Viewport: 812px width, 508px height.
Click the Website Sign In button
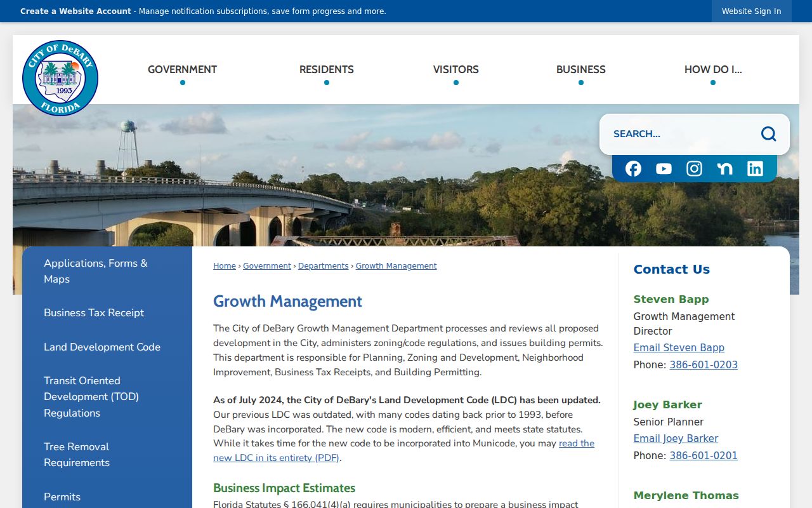(x=752, y=11)
